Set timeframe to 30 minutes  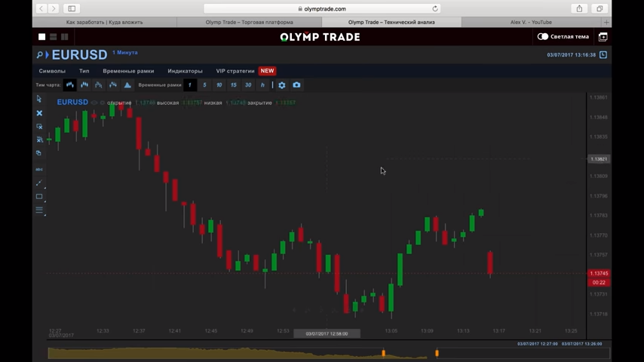pos(248,85)
